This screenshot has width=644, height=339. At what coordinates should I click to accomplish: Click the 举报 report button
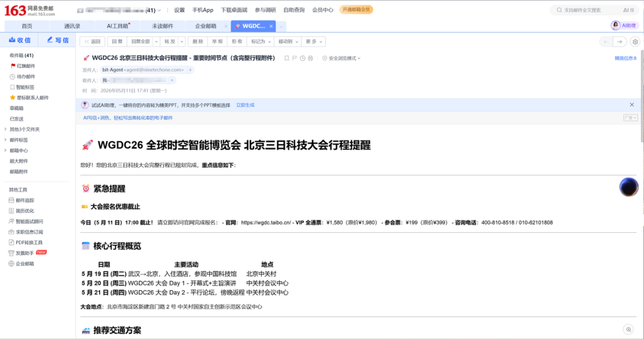pos(217,42)
